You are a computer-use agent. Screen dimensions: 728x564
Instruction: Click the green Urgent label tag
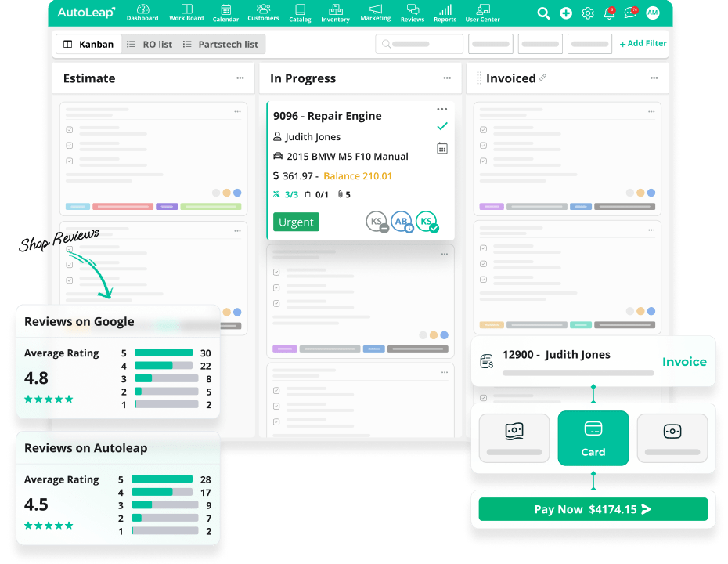(296, 222)
